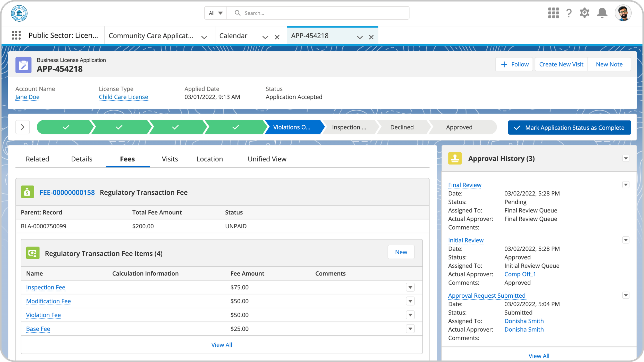This screenshot has height=362, width=644.
Task: Open the user avatar profile menu
Action: pyautogui.click(x=623, y=13)
